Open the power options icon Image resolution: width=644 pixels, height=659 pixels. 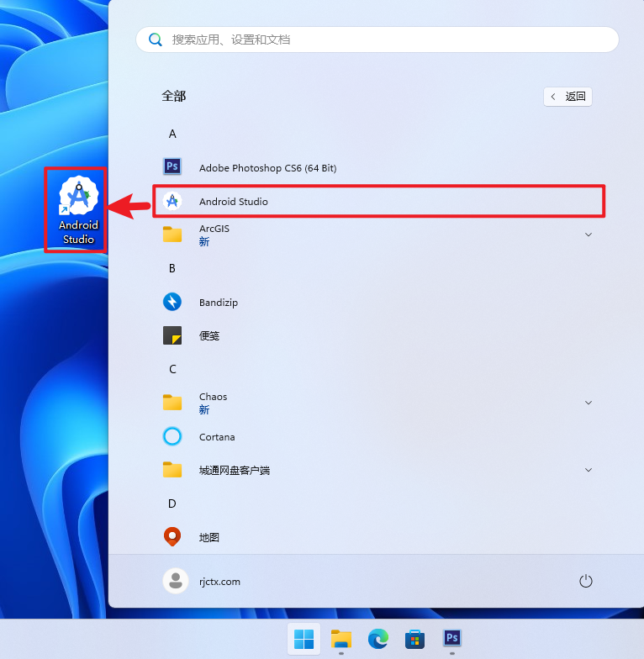click(585, 582)
